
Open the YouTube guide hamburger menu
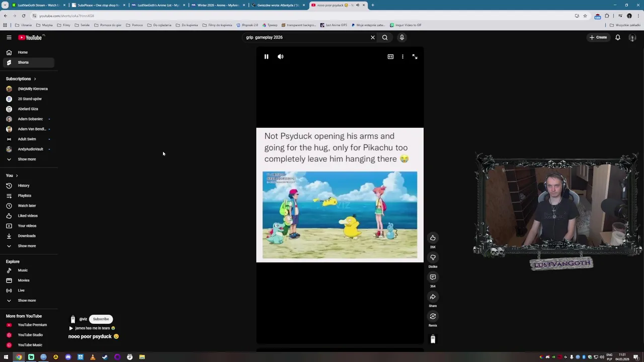[9, 37]
